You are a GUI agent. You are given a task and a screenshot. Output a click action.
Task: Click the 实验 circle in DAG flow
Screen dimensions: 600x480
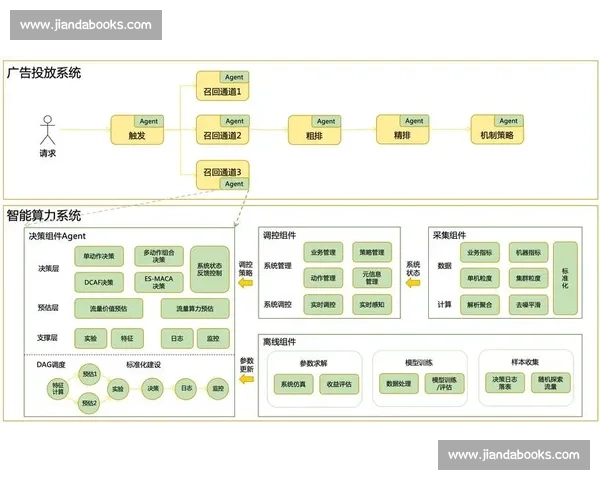click(x=118, y=389)
